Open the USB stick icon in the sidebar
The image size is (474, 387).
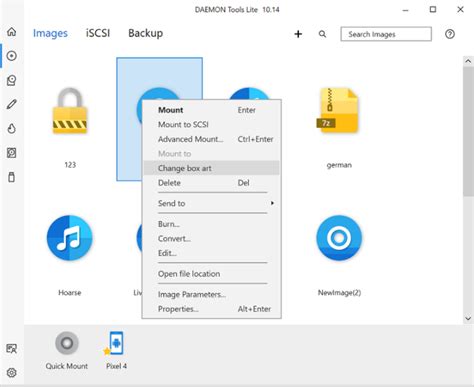click(12, 177)
